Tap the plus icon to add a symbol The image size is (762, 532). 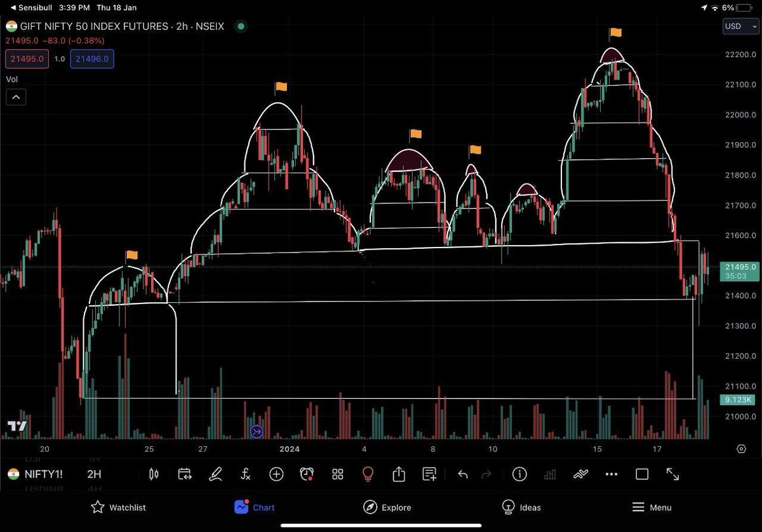pyautogui.click(x=276, y=474)
